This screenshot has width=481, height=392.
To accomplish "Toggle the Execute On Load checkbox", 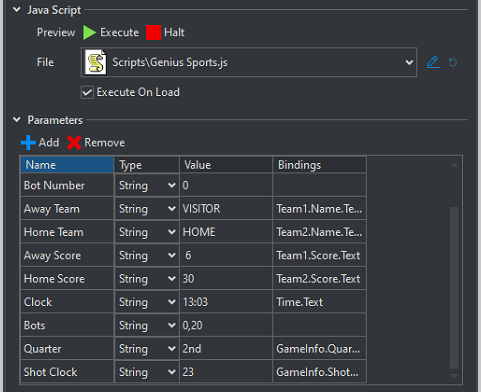I will tap(87, 92).
